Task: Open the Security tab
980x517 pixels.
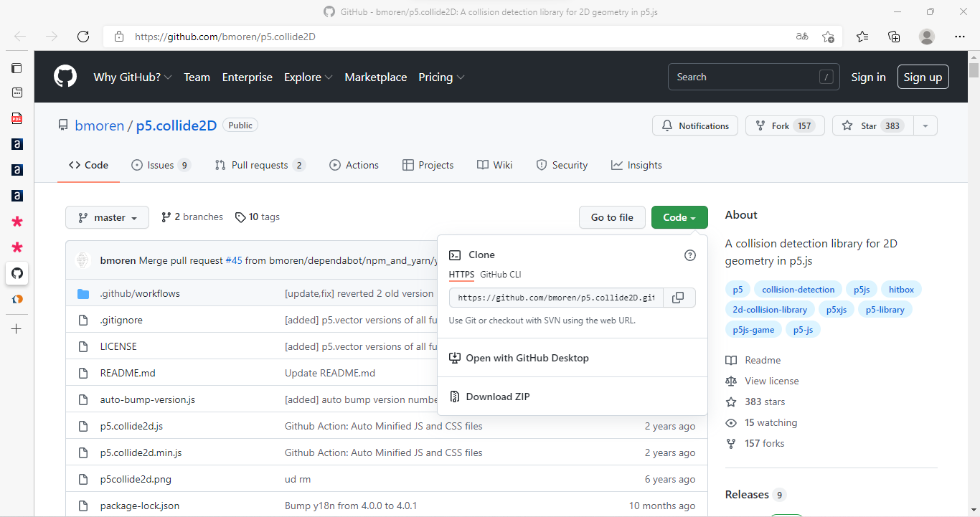Action: [562, 165]
